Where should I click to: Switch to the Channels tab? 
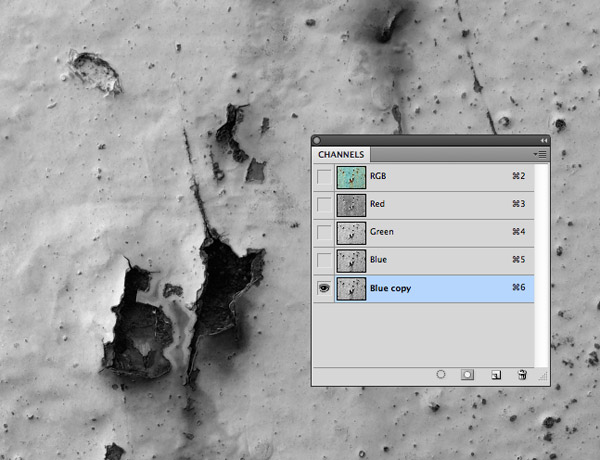342,155
